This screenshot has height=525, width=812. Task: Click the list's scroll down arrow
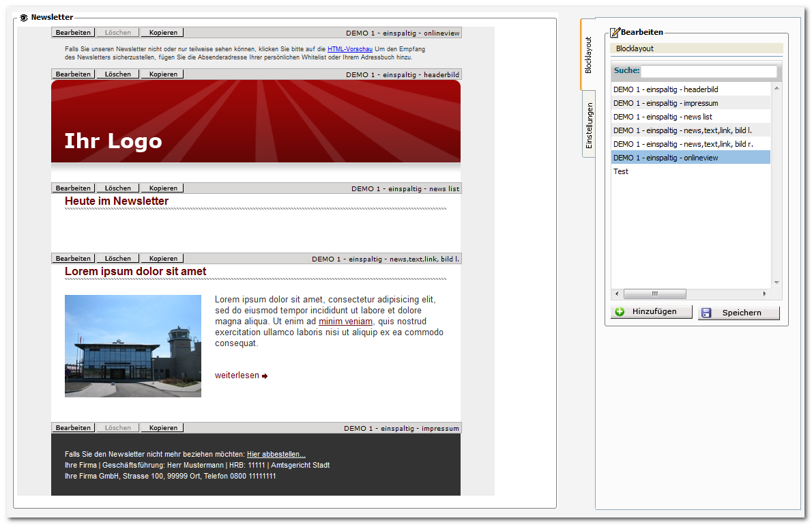tap(777, 283)
